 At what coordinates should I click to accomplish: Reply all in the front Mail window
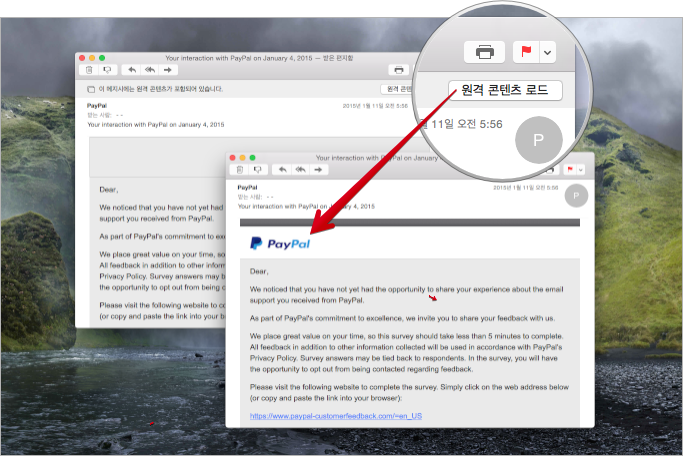pyautogui.click(x=301, y=169)
